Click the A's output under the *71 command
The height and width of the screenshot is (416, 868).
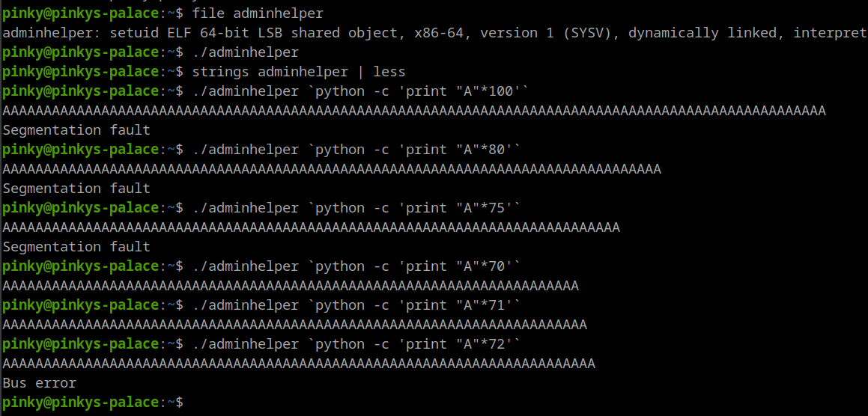294,325
